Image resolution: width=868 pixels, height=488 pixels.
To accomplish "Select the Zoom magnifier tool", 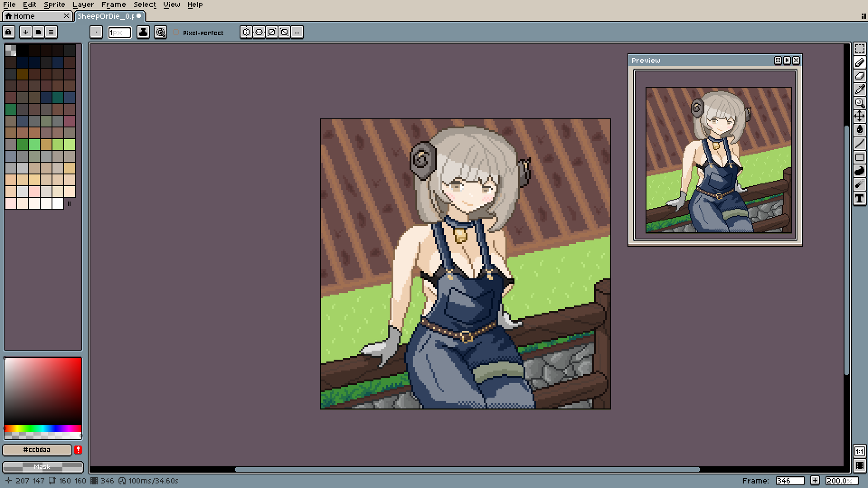I will (859, 103).
